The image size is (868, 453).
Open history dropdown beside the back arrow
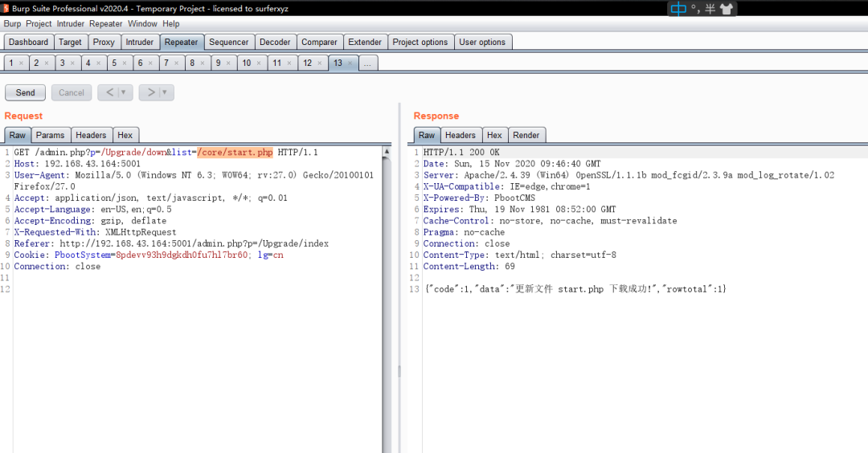(125, 92)
